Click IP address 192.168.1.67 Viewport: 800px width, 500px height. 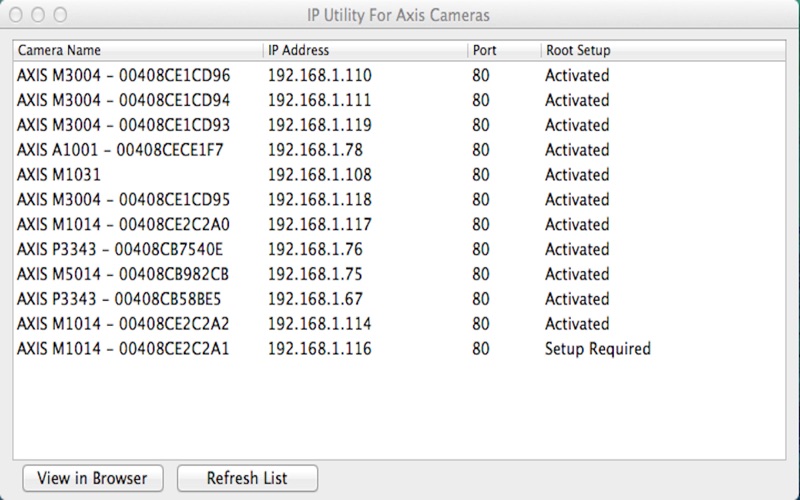pos(315,299)
